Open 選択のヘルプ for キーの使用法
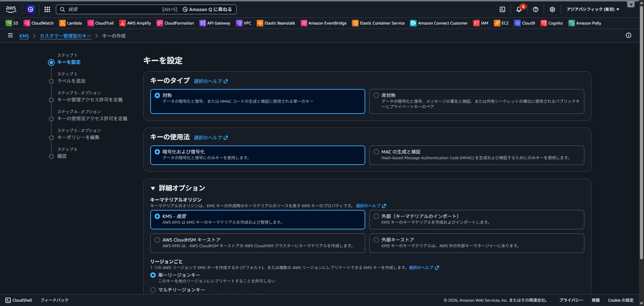 tap(211, 138)
